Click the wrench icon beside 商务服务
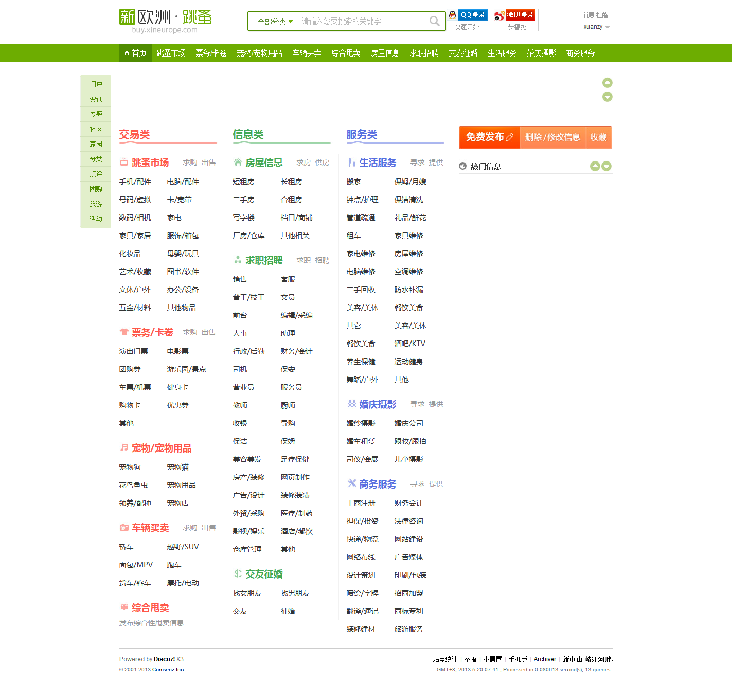This screenshot has width=732, height=700. point(352,483)
